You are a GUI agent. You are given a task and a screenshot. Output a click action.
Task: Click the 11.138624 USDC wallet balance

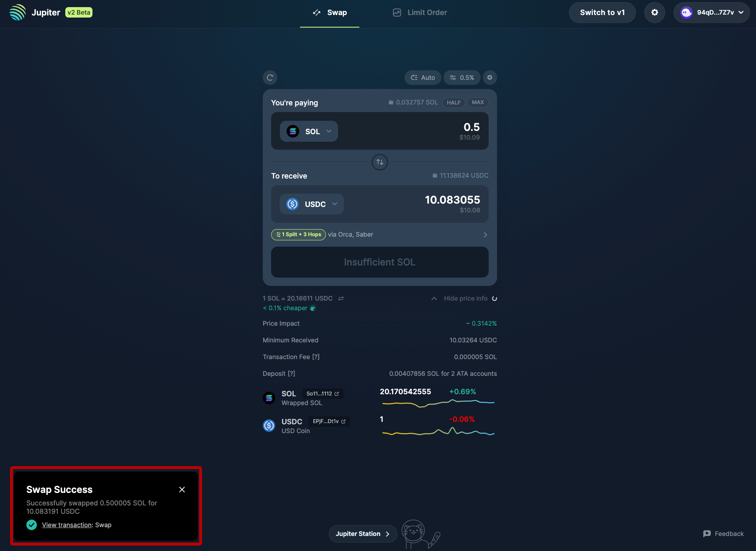pyautogui.click(x=460, y=176)
